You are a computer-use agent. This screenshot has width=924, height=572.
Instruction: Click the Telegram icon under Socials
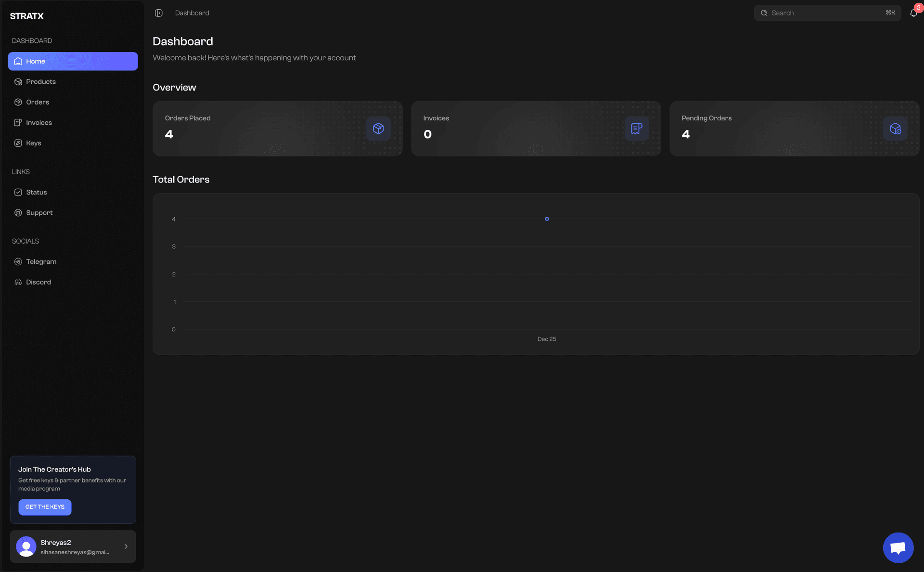pyautogui.click(x=18, y=261)
